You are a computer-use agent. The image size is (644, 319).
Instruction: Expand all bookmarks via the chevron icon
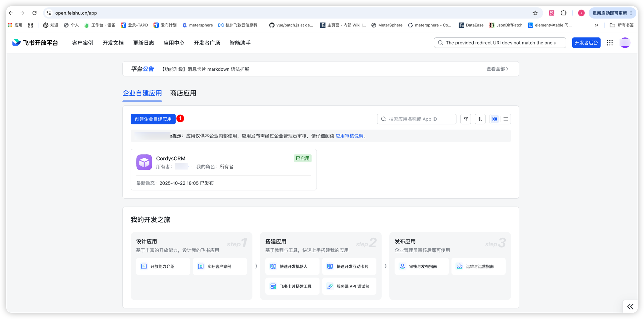pyautogui.click(x=596, y=25)
